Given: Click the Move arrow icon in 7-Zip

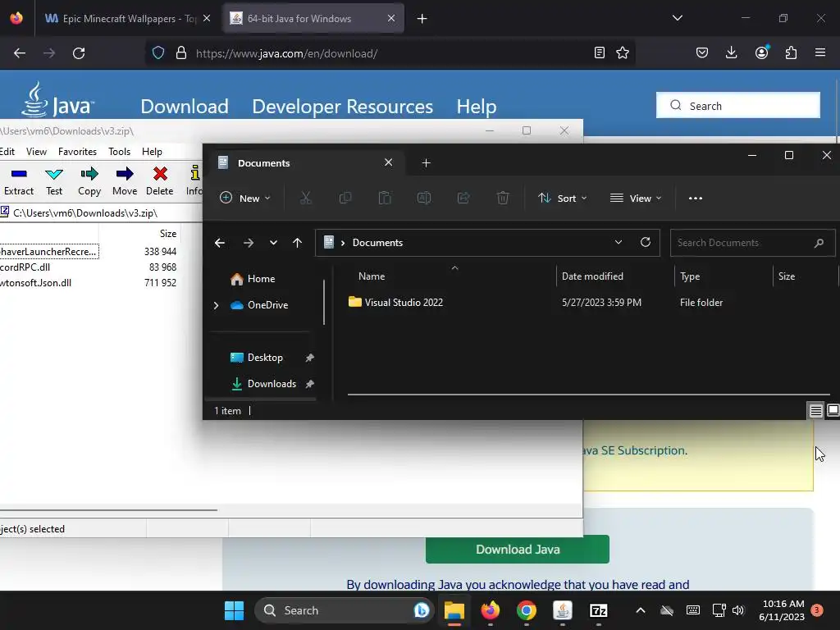Looking at the screenshot, I should coord(125,174).
